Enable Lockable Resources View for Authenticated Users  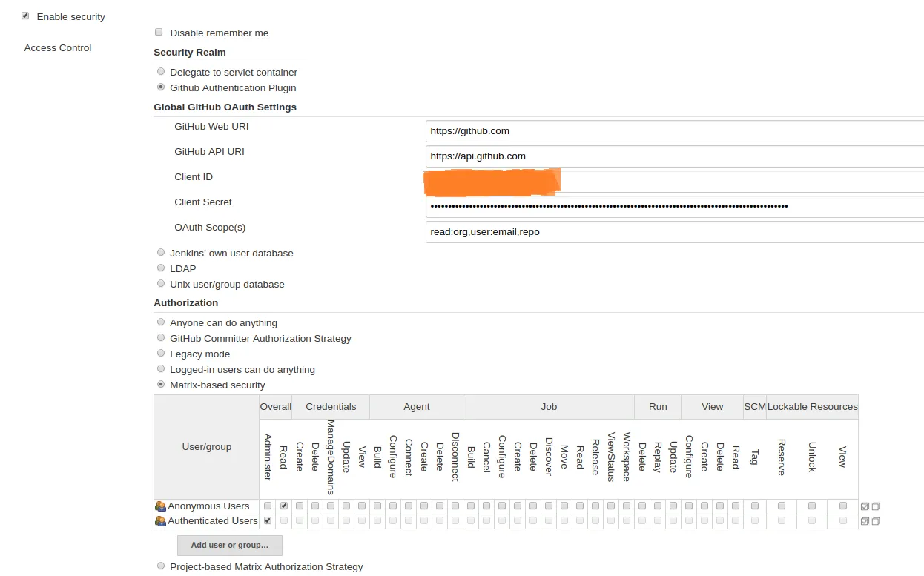843,520
